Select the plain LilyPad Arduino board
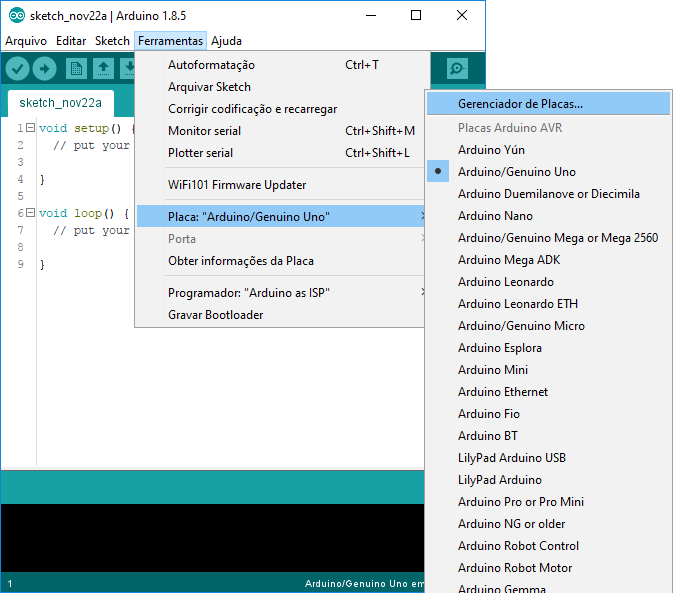Image resolution: width=673 pixels, height=593 pixels. point(549,479)
